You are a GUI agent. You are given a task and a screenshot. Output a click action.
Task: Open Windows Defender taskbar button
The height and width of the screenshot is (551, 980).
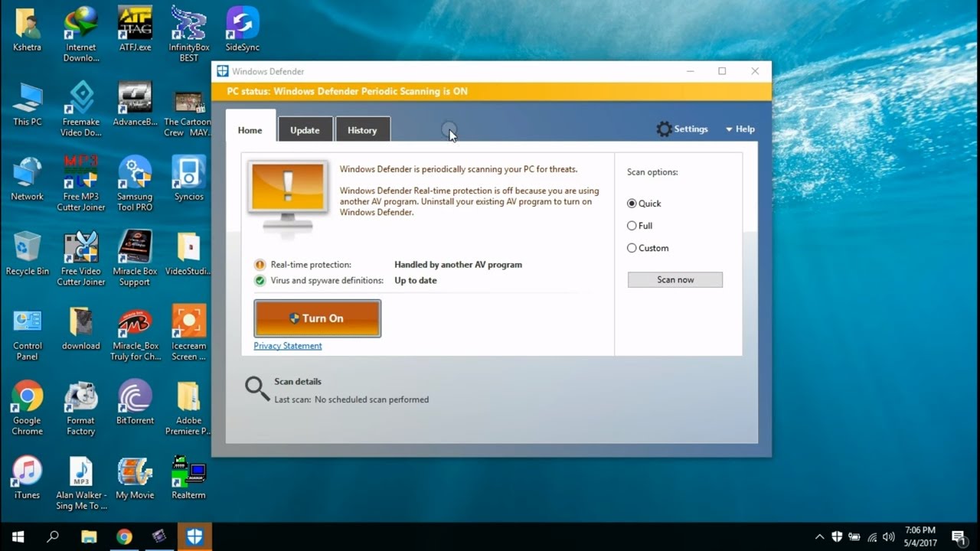point(194,537)
